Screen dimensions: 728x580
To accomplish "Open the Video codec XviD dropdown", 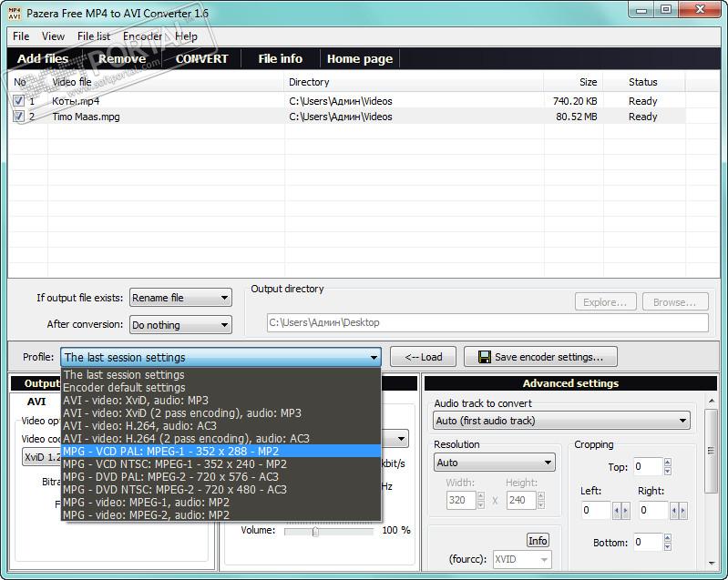I will (41, 457).
